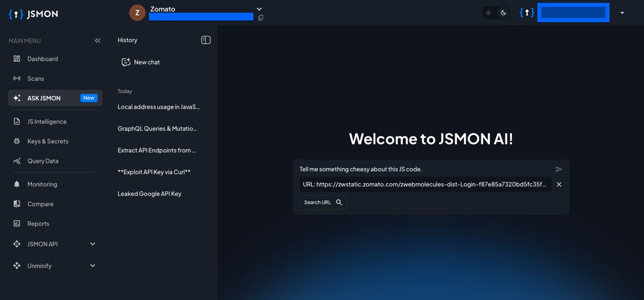Start a New chat
644x300 pixels.
point(141,62)
